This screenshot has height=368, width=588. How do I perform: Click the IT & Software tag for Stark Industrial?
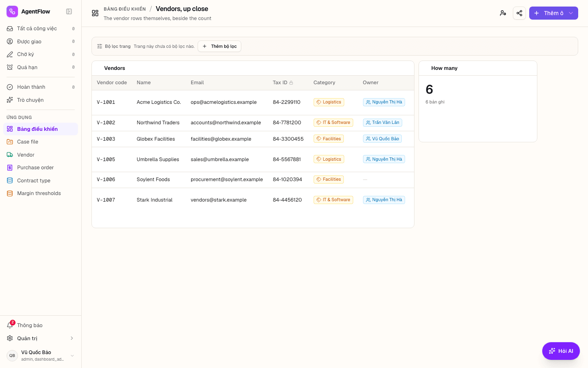pyautogui.click(x=333, y=200)
